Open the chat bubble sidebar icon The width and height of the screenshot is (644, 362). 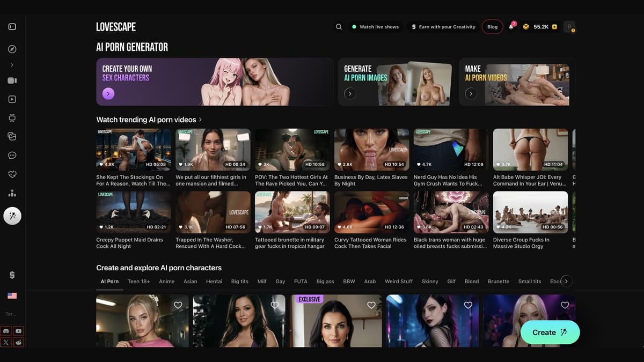tap(12, 156)
